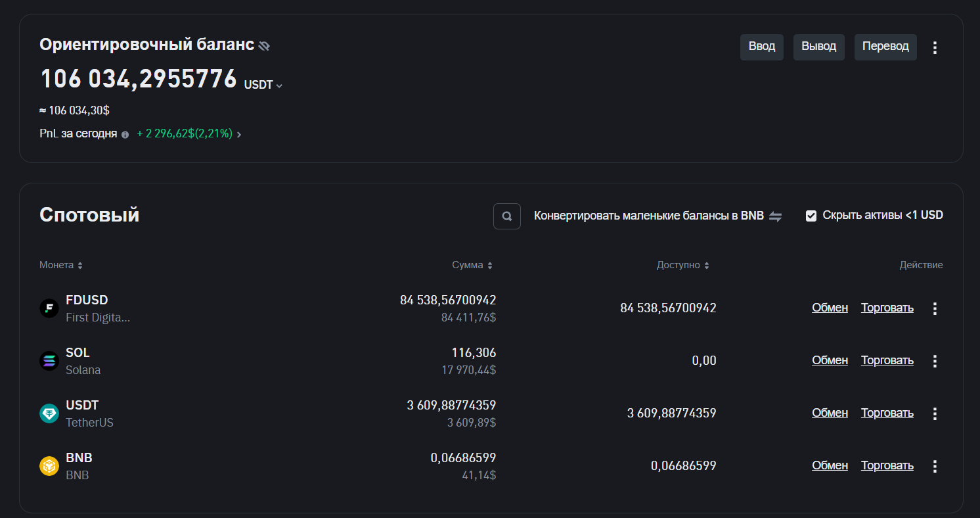The height and width of the screenshot is (518, 980).
Task: Open the more options menu for SOL row
Action: [935, 361]
